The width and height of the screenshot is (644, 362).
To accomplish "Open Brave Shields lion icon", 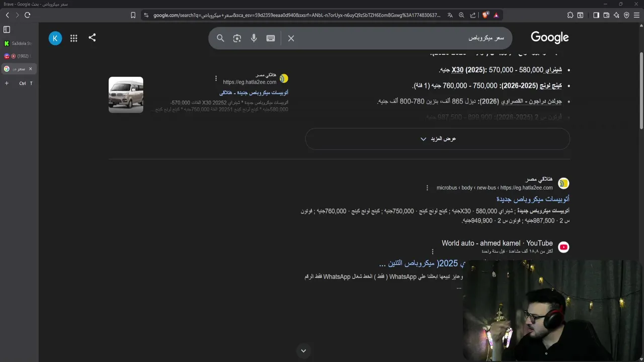I will [x=486, y=15].
